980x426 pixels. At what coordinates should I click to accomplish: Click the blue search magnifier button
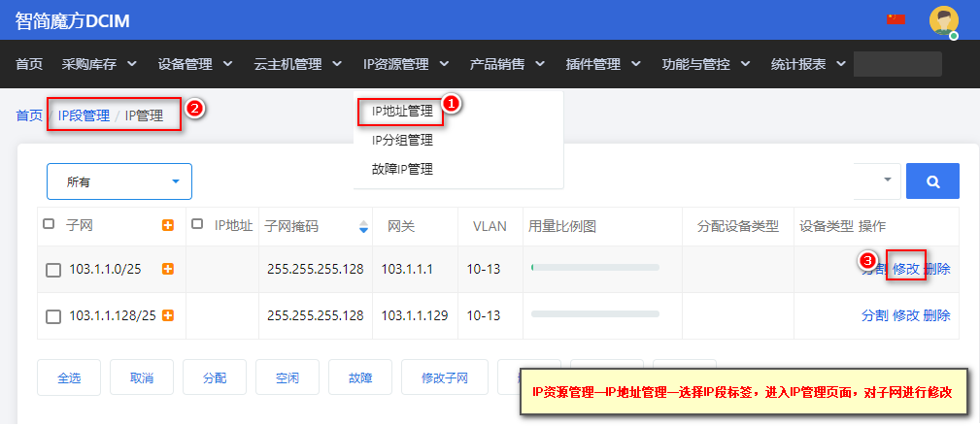(x=932, y=181)
